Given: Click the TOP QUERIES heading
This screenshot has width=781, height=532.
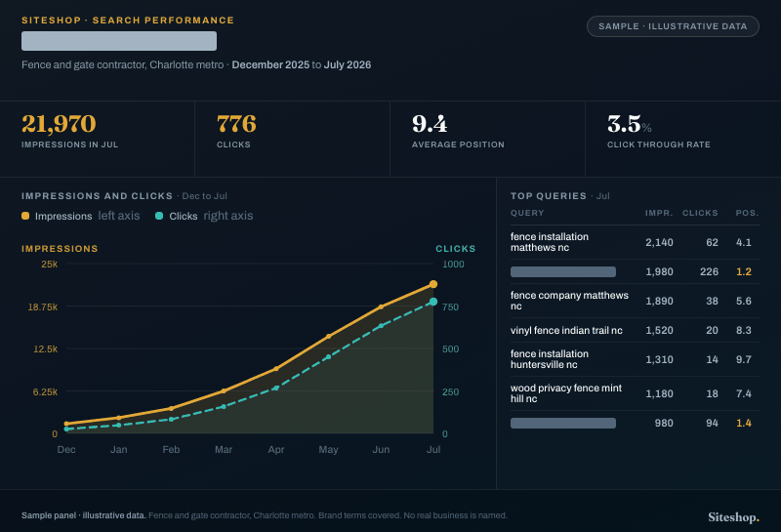Looking at the screenshot, I should coord(549,196).
